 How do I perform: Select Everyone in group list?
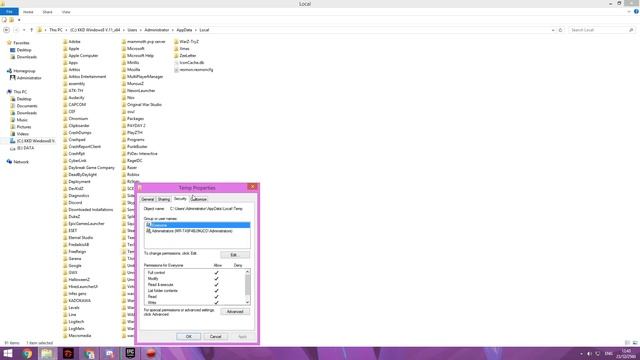pos(197,225)
